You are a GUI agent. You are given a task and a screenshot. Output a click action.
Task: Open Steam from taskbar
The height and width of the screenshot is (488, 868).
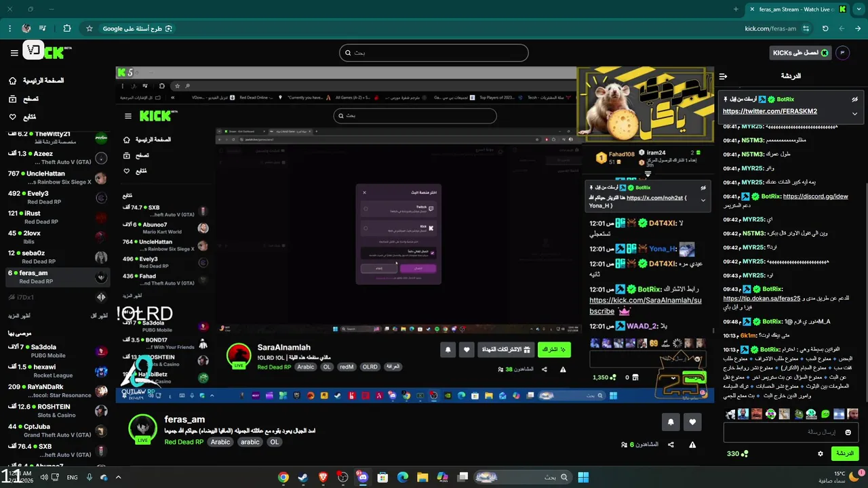303,477
